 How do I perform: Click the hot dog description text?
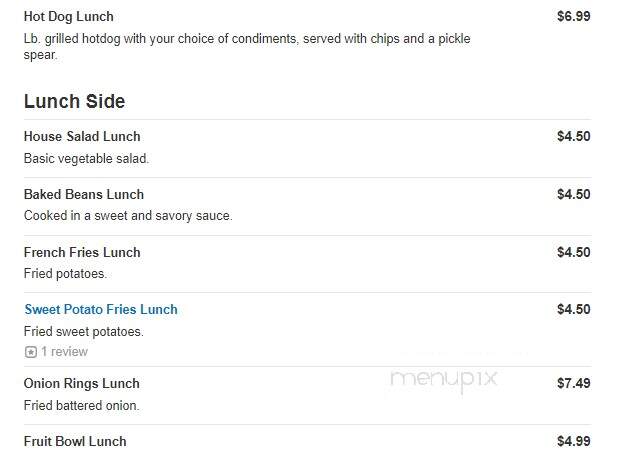coord(247,46)
